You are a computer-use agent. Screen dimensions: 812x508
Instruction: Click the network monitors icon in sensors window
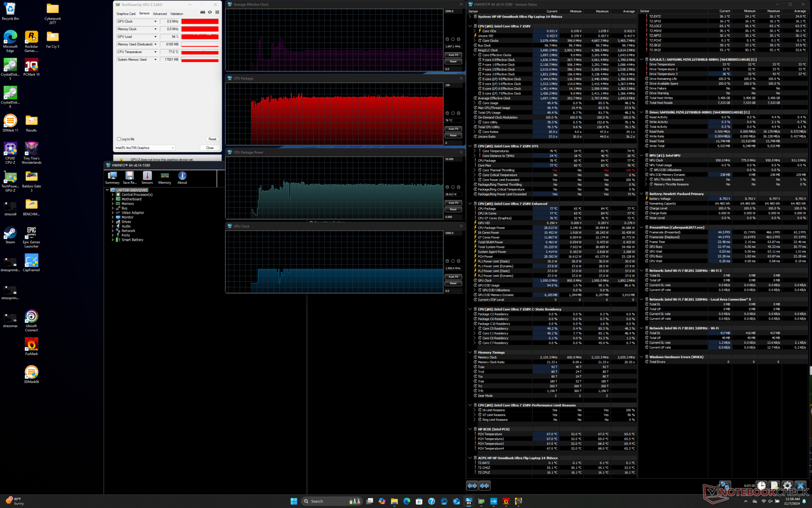point(725,486)
